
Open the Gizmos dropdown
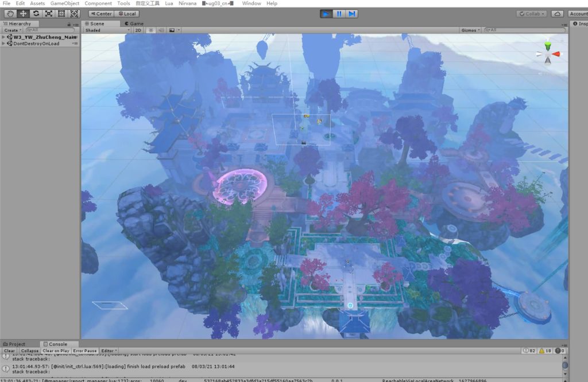pyautogui.click(x=470, y=30)
